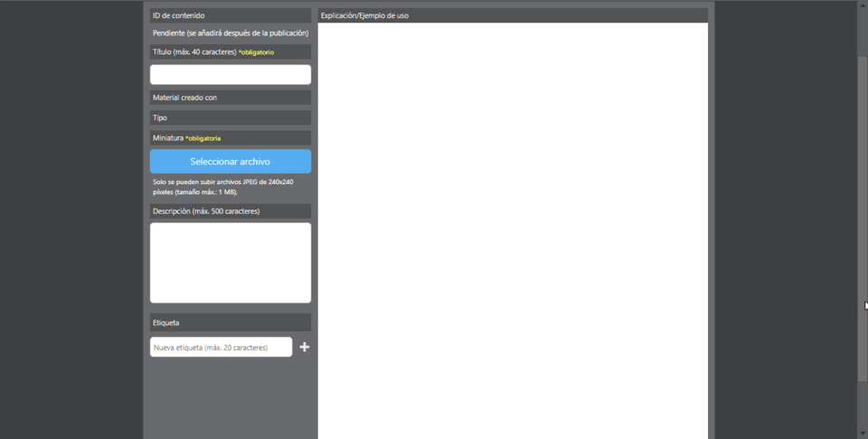Screen dimensions: 868x439
Task: Click the ID de contenido header
Action: [x=231, y=15]
